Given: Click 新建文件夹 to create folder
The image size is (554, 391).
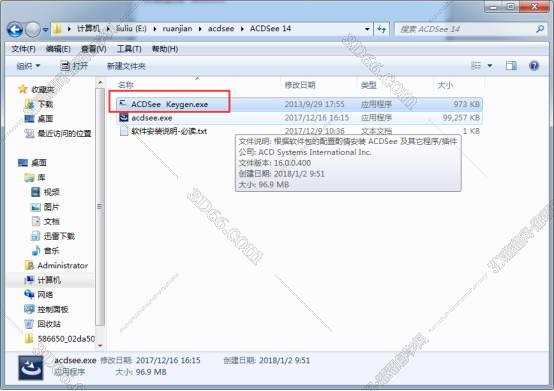Looking at the screenshot, I should coord(126,66).
